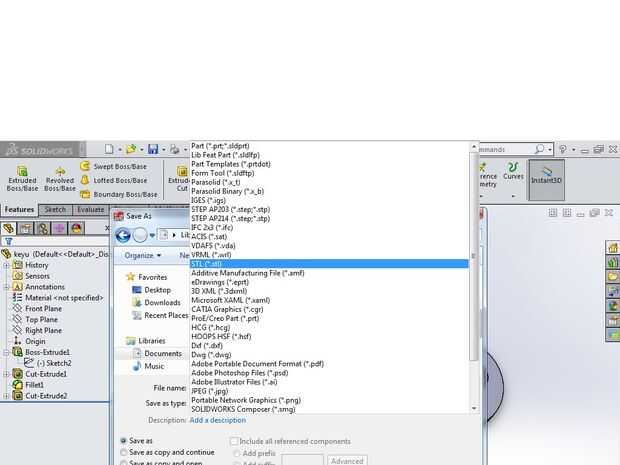Select the Boundary Boss/Base tool
This screenshot has height=465, width=620.
point(119,194)
